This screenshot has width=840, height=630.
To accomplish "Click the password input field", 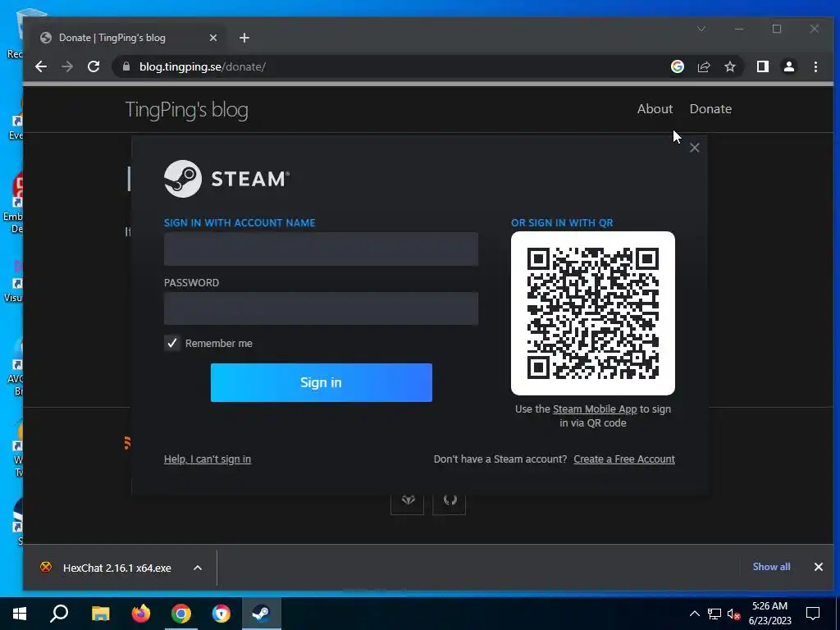I will click(321, 308).
